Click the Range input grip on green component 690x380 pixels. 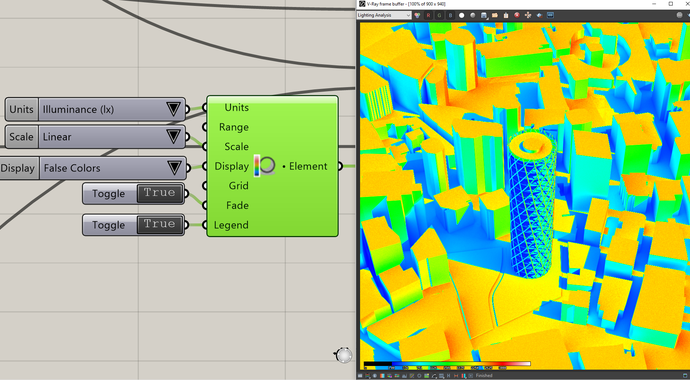205,127
